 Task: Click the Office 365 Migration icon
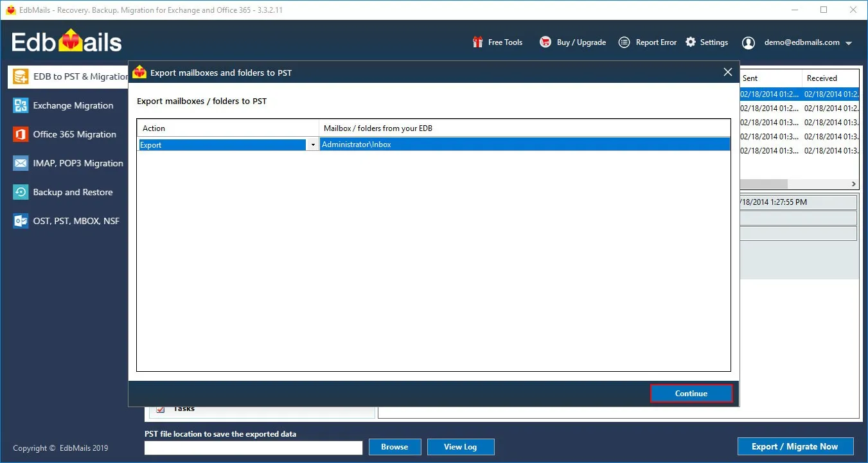21,134
